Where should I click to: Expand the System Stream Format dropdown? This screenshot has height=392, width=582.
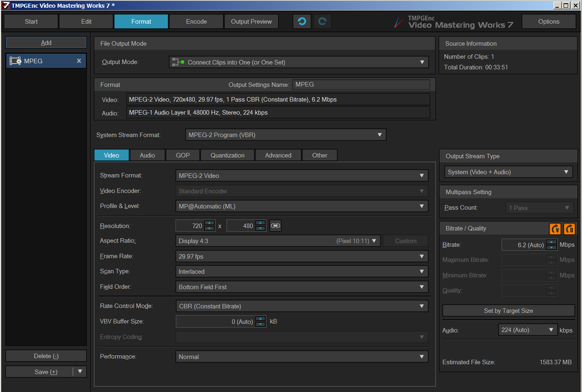point(285,135)
